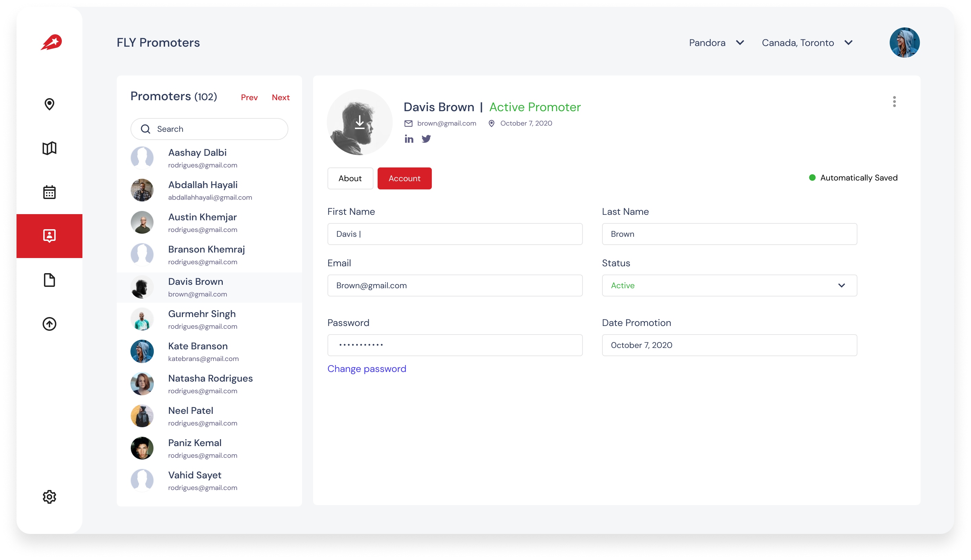Go to Prev promoters page
The width and height of the screenshot is (971, 560).
pos(249,97)
